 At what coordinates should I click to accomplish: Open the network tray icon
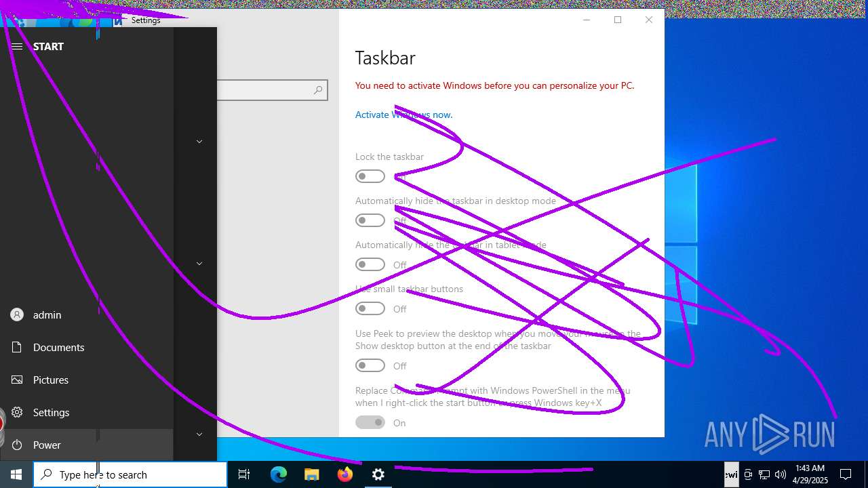[764, 474]
